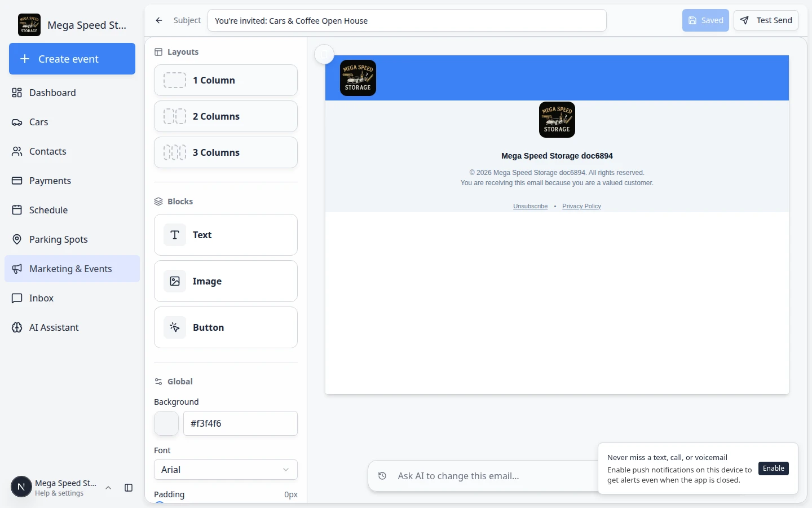Click the AI Assistant brain icon
The image size is (812, 508).
click(17, 327)
